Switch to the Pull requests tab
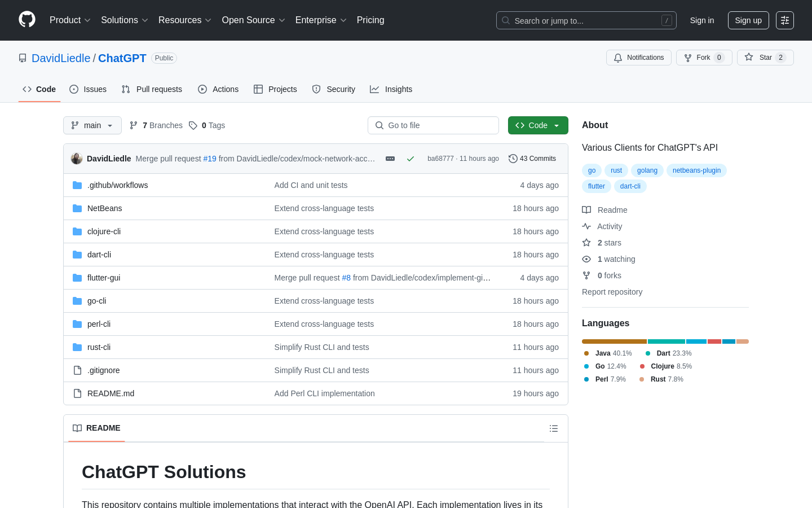Viewport: 812px width, 508px height. click(x=152, y=89)
